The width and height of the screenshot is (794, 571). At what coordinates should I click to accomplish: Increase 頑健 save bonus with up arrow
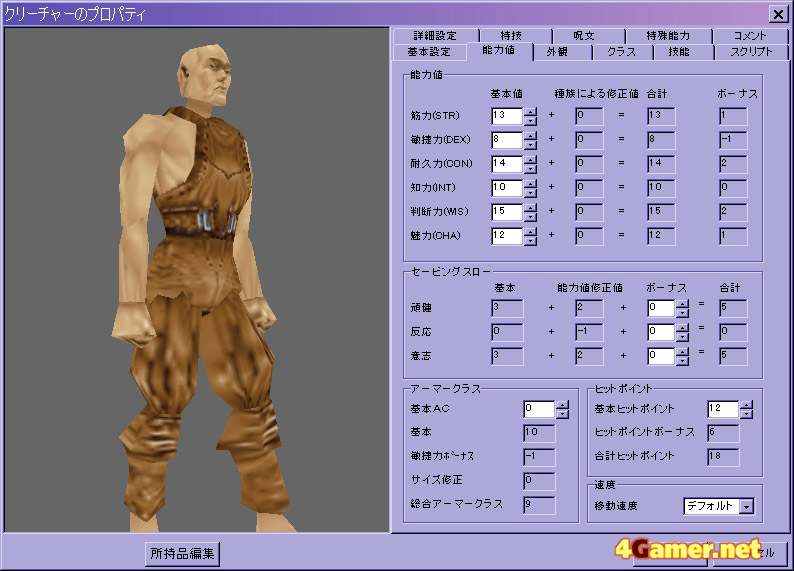[682, 304]
